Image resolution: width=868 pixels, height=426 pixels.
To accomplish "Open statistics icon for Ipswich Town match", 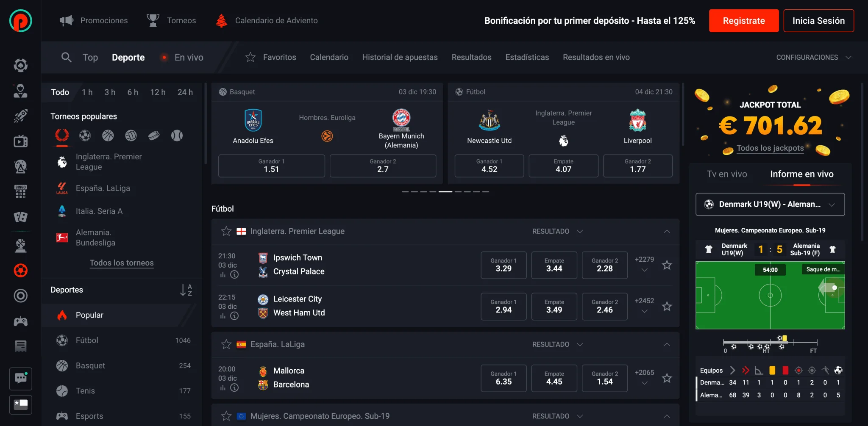I will (x=223, y=275).
